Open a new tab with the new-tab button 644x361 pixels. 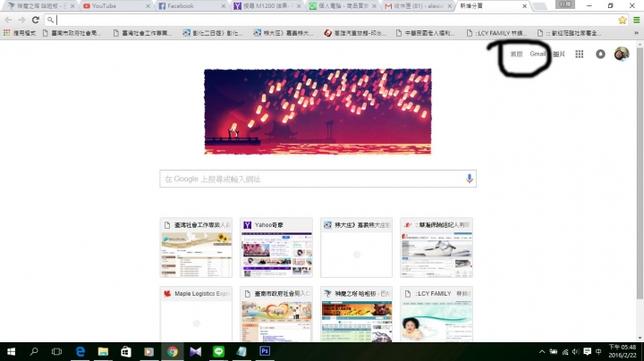(x=539, y=5)
